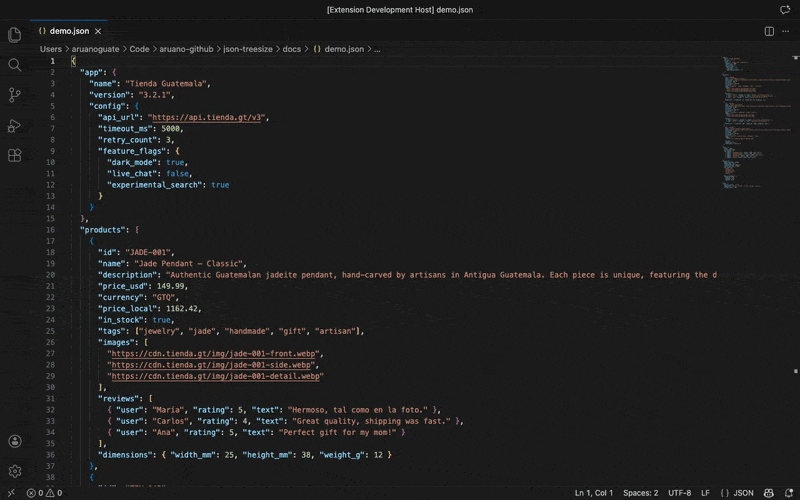800x500 pixels.
Task: Click the "experimental_search" key
Action: pos(155,185)
